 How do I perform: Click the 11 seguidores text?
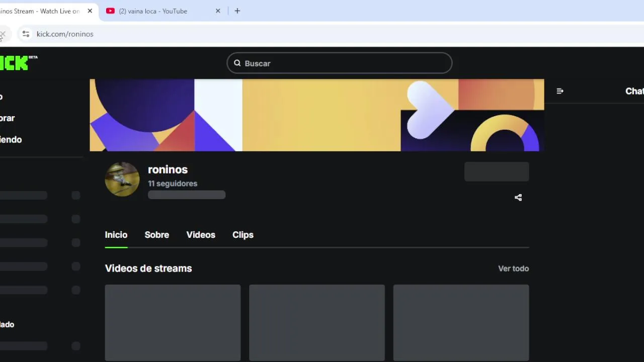(x=173, y=184)
